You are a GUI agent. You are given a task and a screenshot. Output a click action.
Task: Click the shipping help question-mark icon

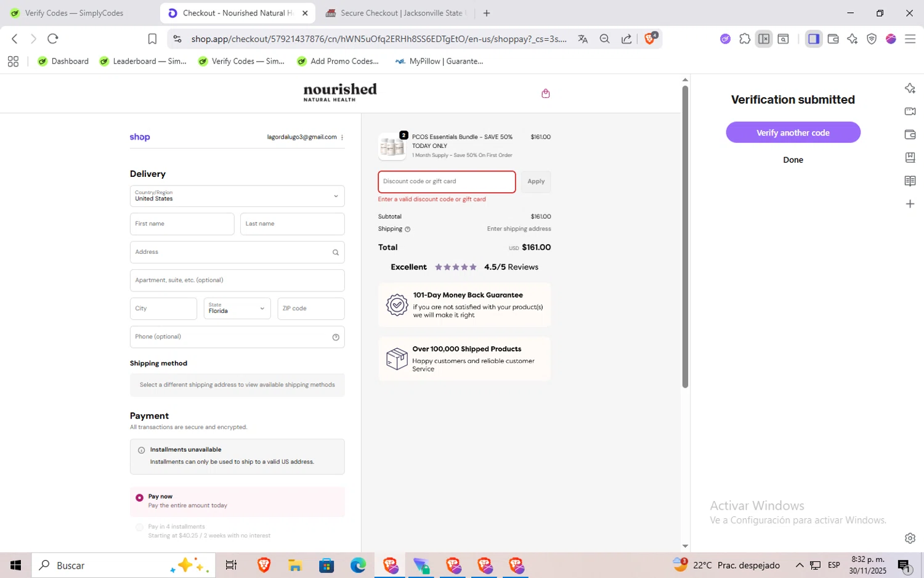[x=407, y=229]
